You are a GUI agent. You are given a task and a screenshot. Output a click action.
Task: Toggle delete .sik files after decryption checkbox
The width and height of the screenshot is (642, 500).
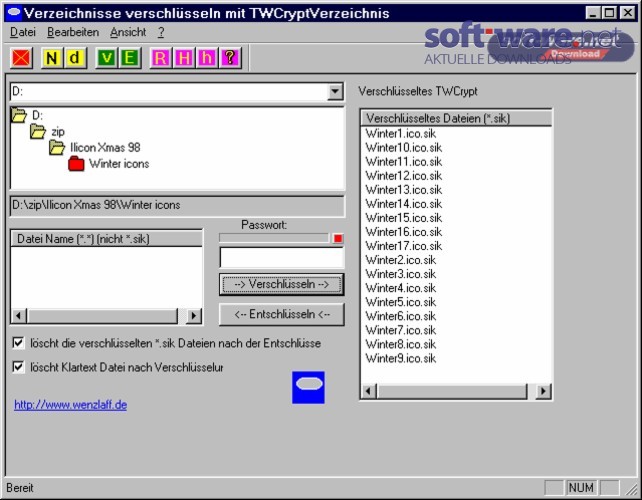pyautogui.click(x=18, y=342)
